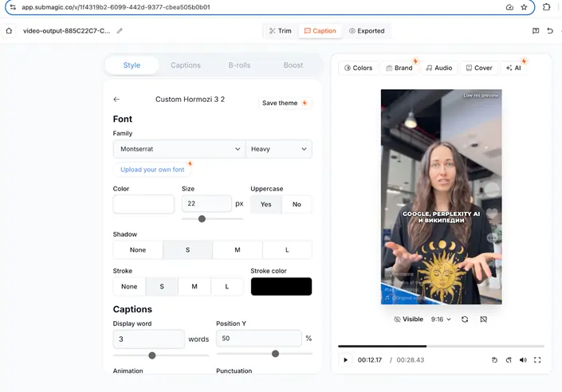Select the M shadow size
Screen dimensions: 562x392
237,250
